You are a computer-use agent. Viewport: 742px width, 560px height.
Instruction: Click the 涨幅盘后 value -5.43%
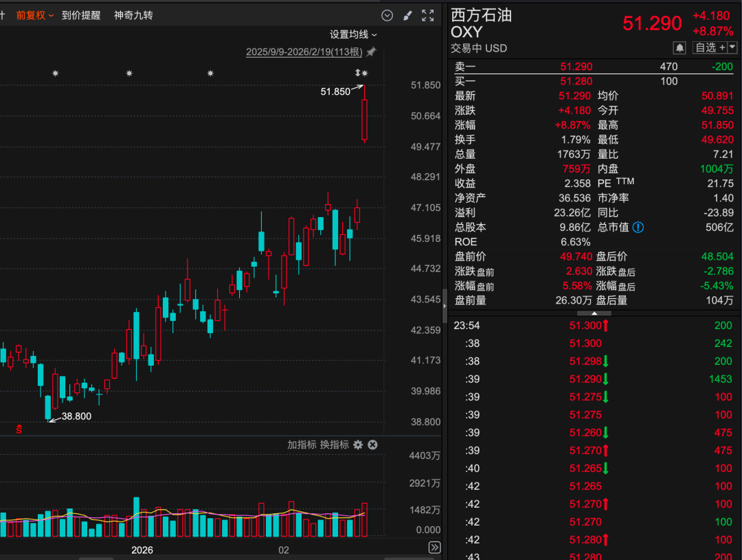coord(717,287)
